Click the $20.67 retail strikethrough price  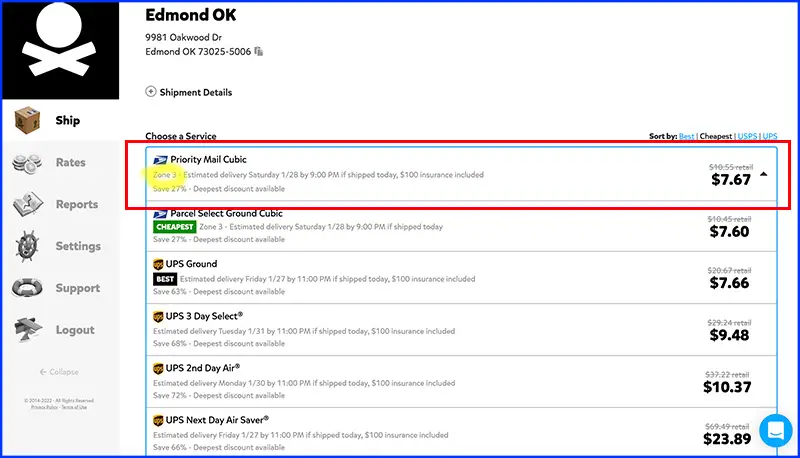click(729, 270)
